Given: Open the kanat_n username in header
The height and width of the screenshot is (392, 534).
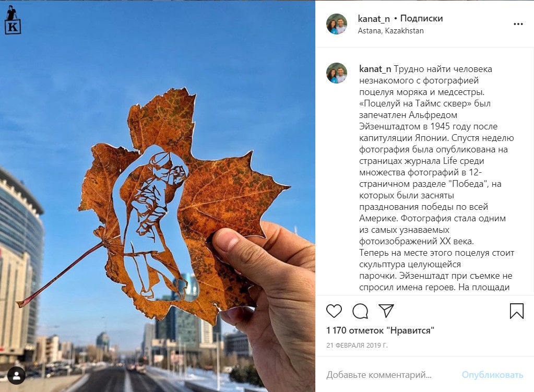Looking at the screenshot, I should pyautogui.click(x=374, y=18).
